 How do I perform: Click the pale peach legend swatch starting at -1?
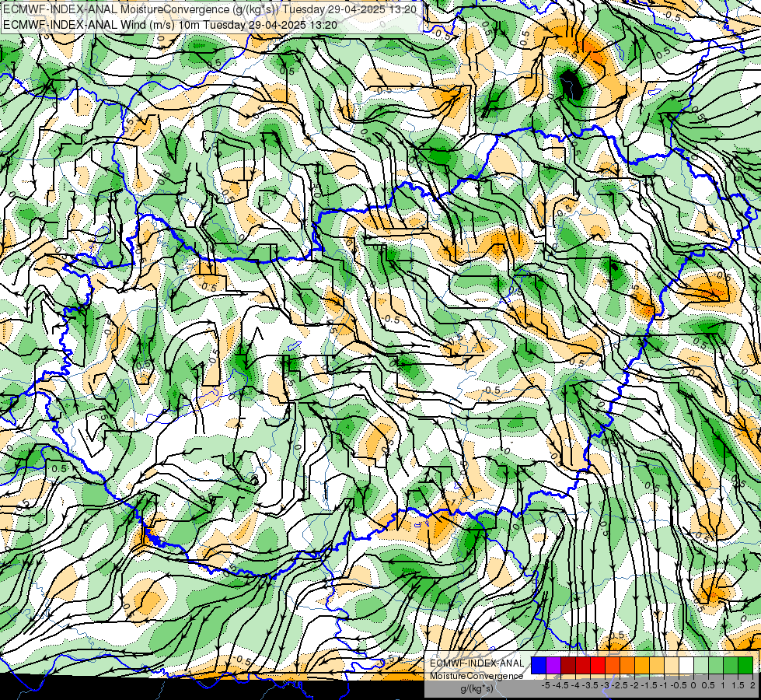[x=672, y=666]
